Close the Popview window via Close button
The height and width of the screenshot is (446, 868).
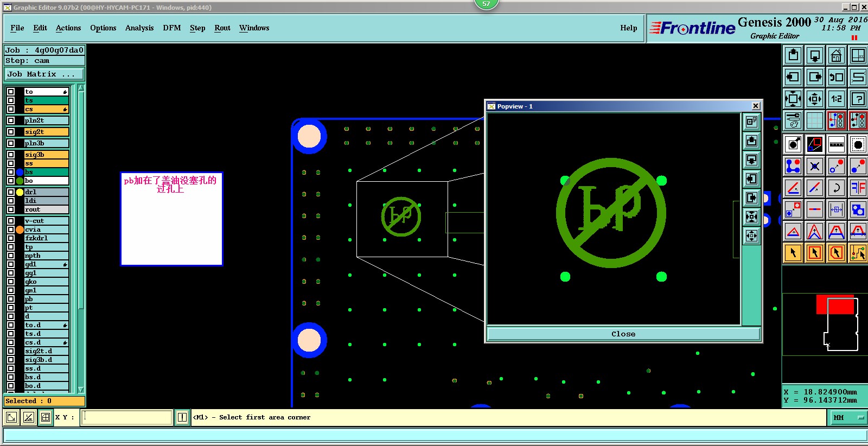click(623, 334)
